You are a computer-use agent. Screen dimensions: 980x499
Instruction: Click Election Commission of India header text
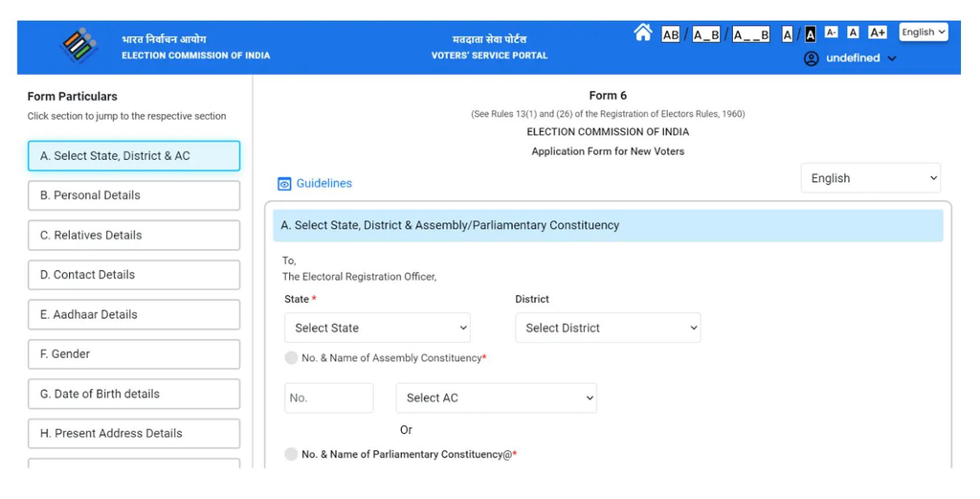pos(195,56)
